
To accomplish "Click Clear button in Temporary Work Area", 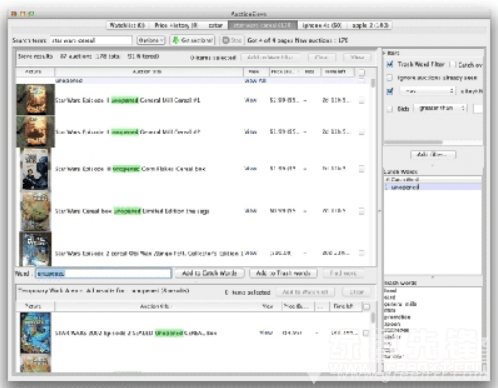I will (357, 292).
